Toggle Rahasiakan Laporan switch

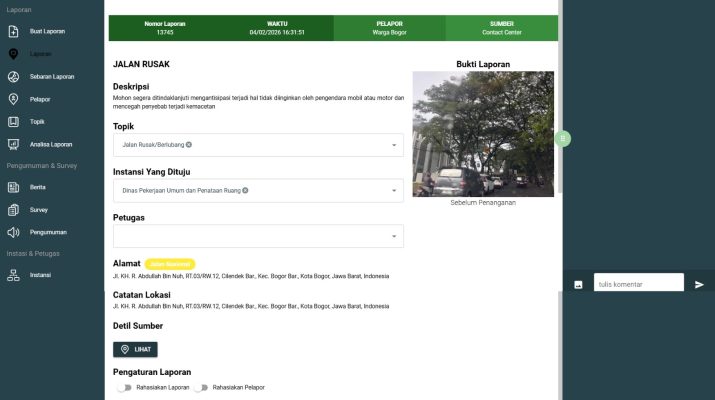click(x=124, y=387)
